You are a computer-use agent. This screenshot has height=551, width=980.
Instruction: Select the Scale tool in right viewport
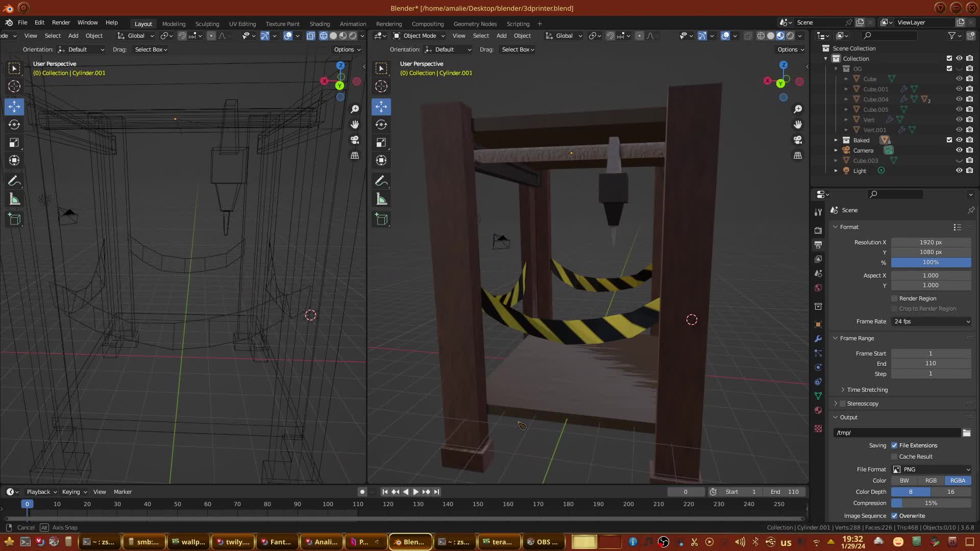pyautogui.click(x=381, y=142)
